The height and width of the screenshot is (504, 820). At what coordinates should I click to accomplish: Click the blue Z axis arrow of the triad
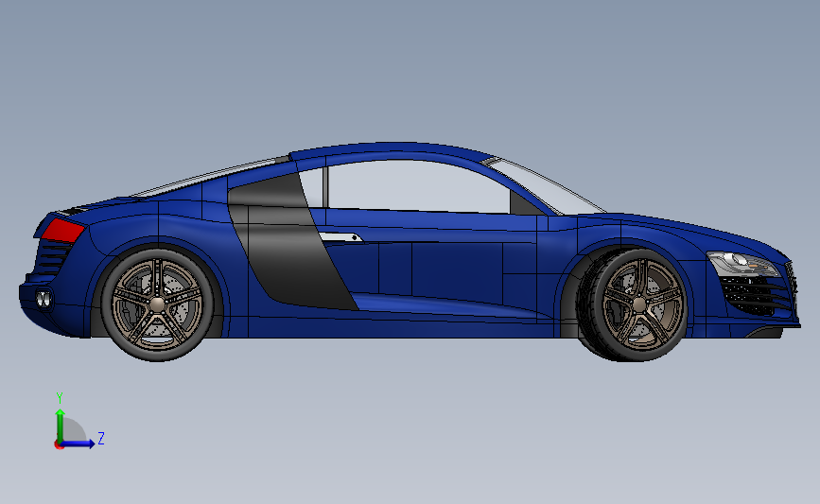79,443
